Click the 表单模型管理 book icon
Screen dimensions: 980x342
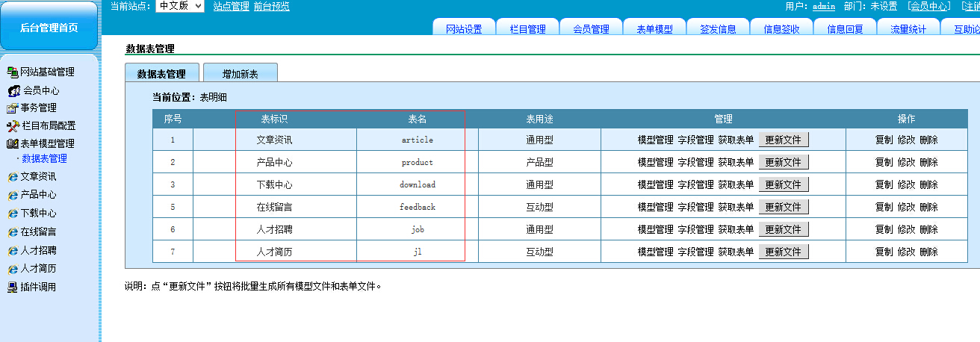(12, 144)
